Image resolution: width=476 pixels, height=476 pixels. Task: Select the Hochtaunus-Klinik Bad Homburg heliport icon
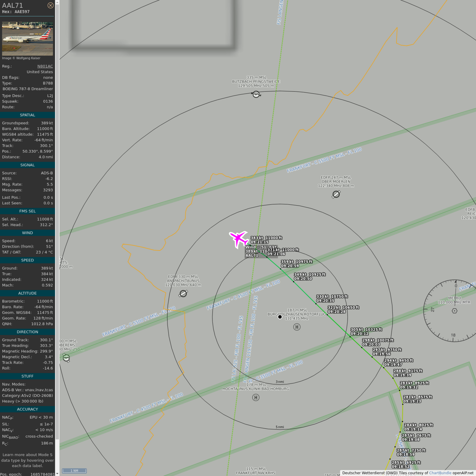pos(256,397)
